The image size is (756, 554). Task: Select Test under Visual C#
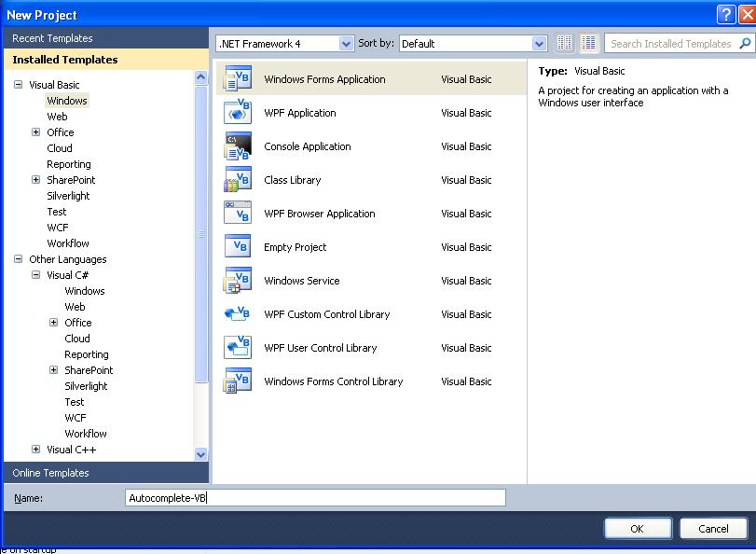coord(75,402)
